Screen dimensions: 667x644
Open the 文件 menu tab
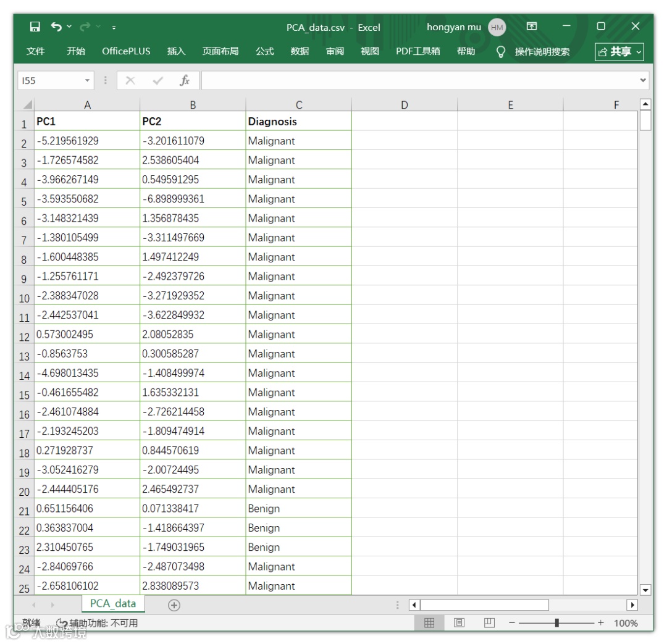coord(35,51)
